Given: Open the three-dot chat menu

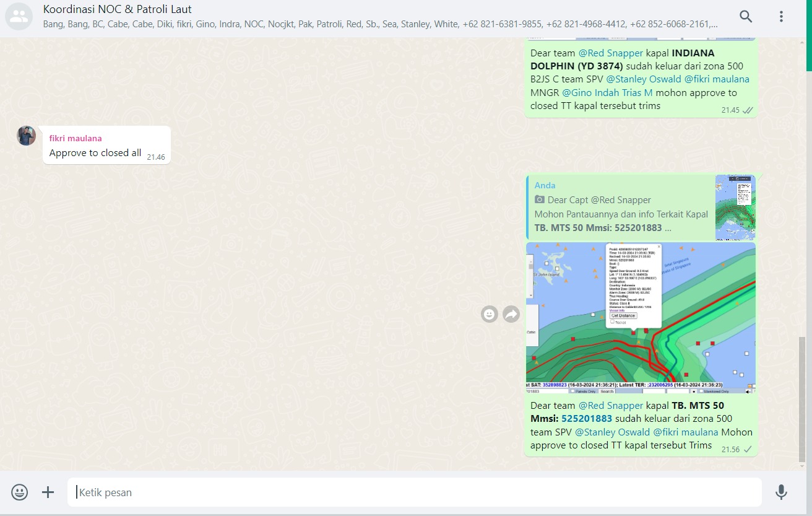Looking at the screenshot, I should (781, 17).
